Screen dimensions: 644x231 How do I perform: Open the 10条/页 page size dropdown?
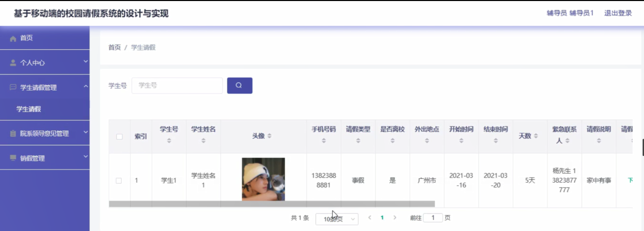[337, 219]
